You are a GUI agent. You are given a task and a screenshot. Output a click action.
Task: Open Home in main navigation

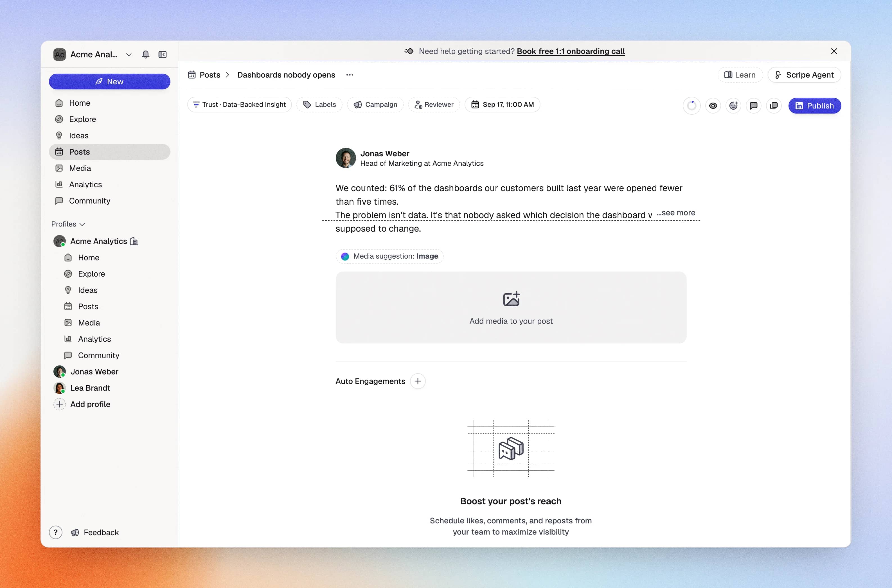[x=109, y=103]
